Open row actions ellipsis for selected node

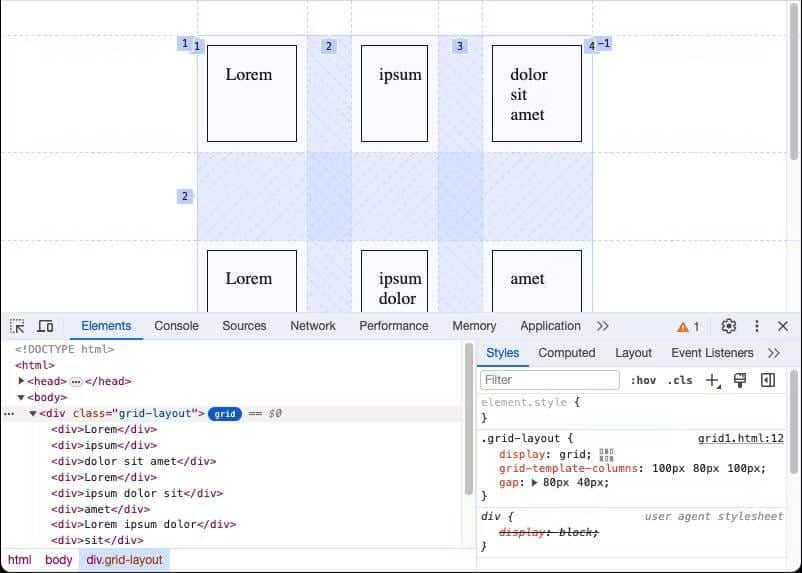pyautogui.click(x=9, y=413)
